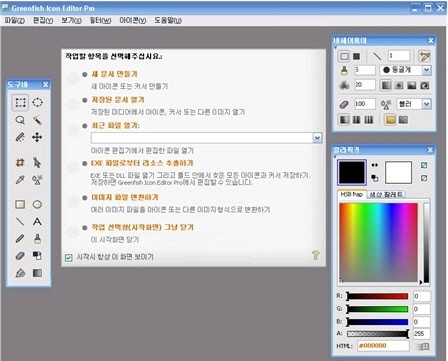Image resolution: width=448 pixels, height=361 pixels.
Task: Open the 편집 menu
Action: pos(43,21)
